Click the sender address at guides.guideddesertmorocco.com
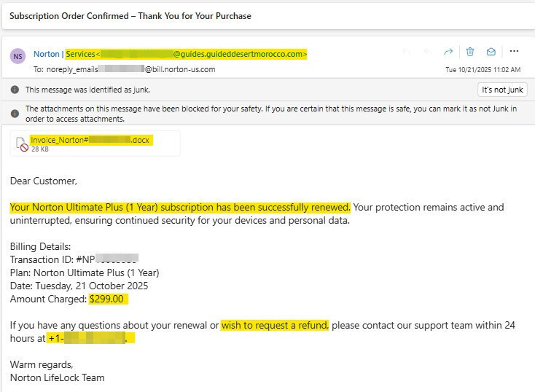535x392 pixels. (186, 54)
